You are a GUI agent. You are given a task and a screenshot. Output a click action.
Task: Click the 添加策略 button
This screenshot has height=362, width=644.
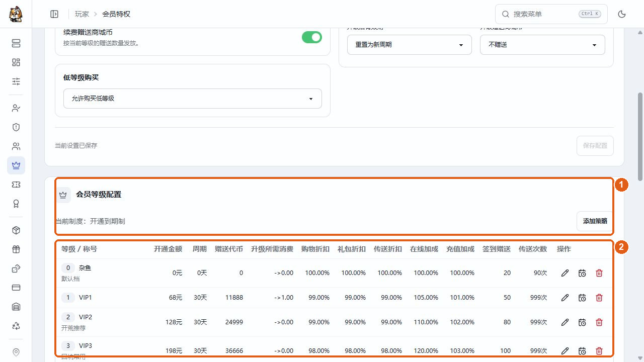point(595,221)
